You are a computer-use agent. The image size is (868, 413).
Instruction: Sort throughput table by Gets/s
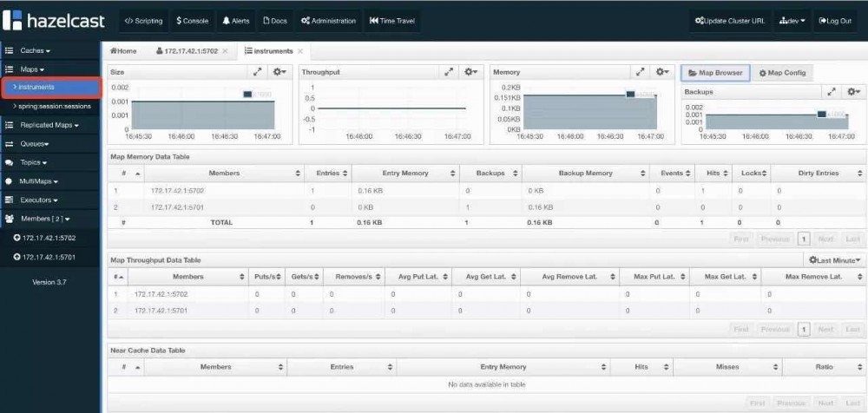(303, 277)
